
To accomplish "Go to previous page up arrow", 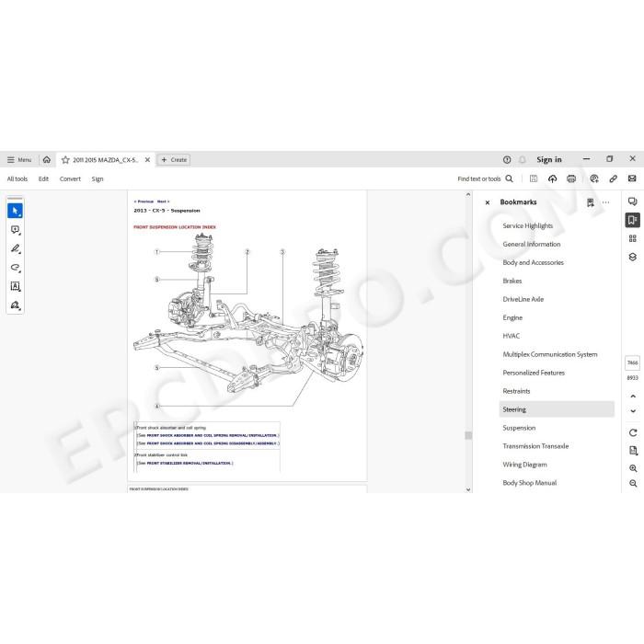I will 633,397.
